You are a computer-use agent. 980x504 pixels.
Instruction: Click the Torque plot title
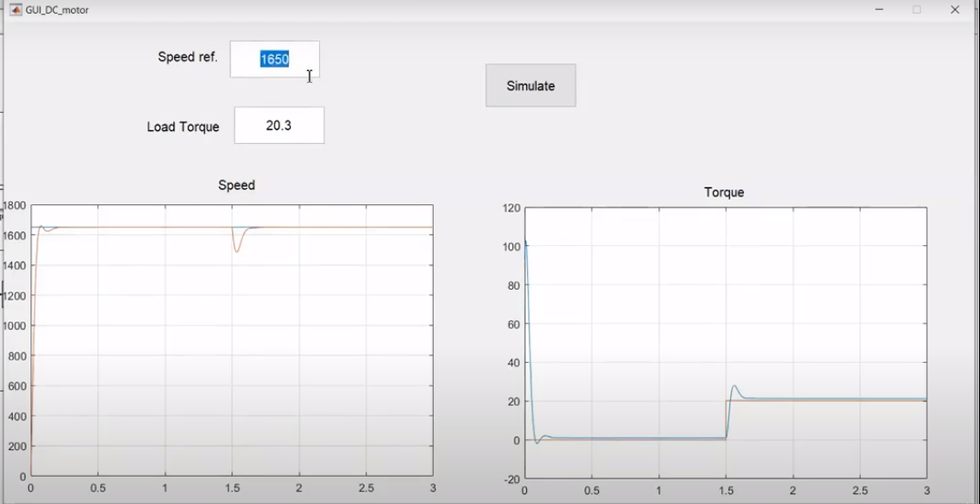724,192
